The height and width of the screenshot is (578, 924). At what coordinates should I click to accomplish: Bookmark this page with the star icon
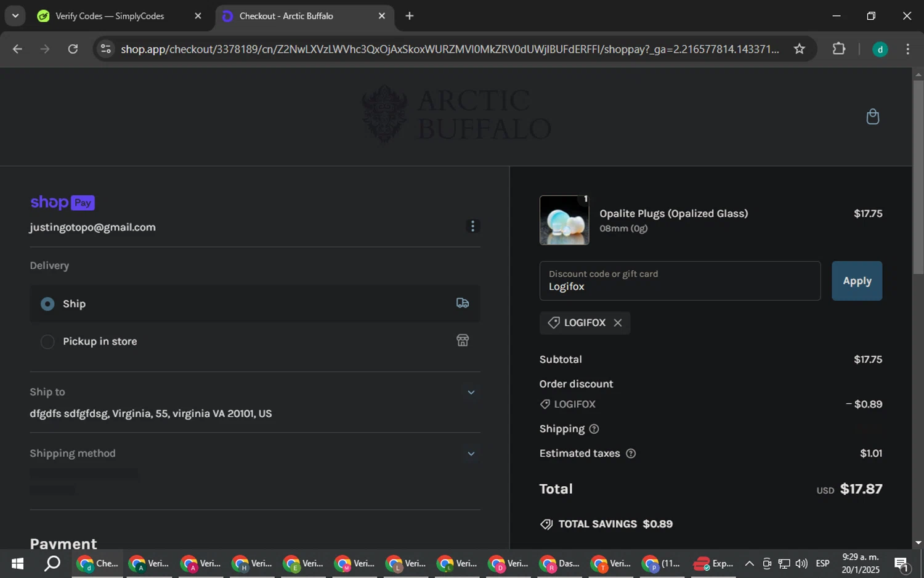(799, 49)
